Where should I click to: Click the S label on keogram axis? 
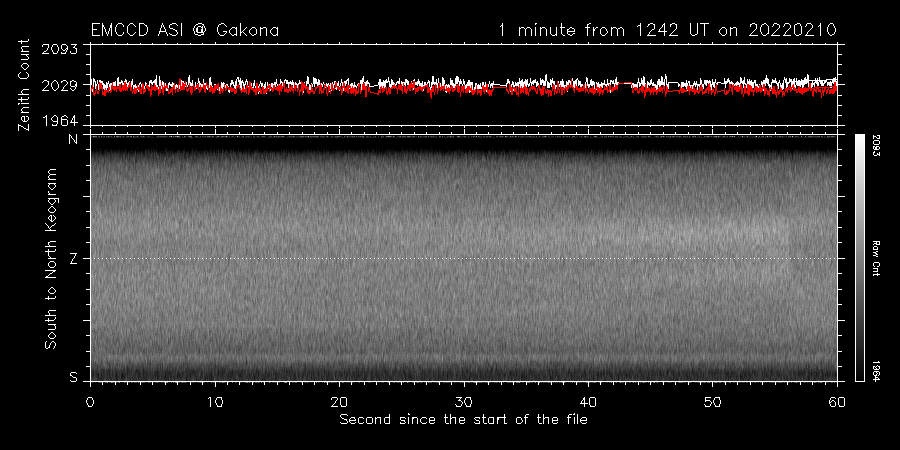[73, 377]
